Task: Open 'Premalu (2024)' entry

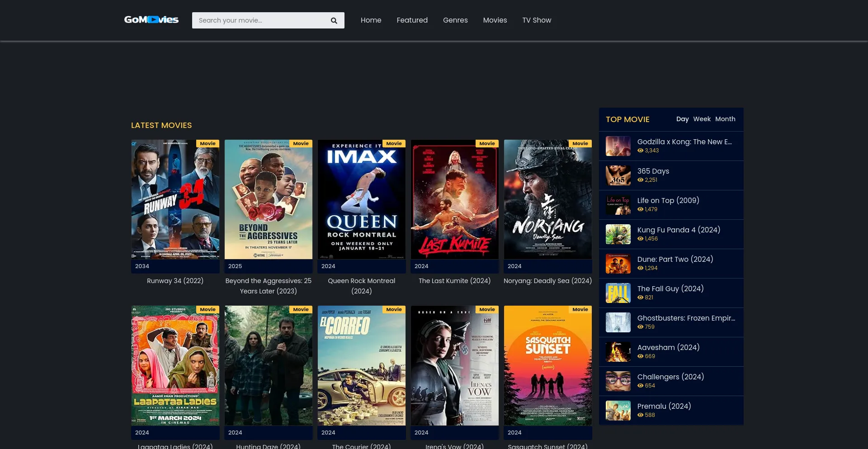Action: 664,406
